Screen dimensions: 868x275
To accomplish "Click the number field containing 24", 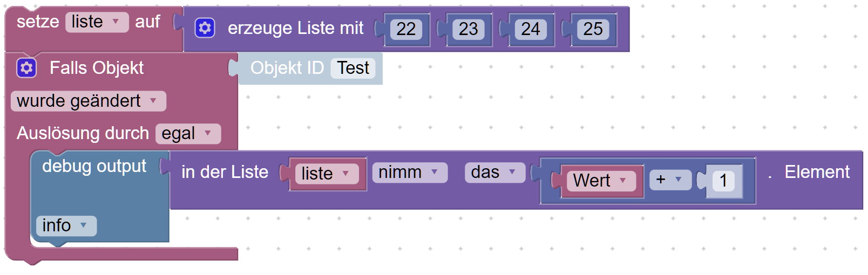I will point(531,29).
